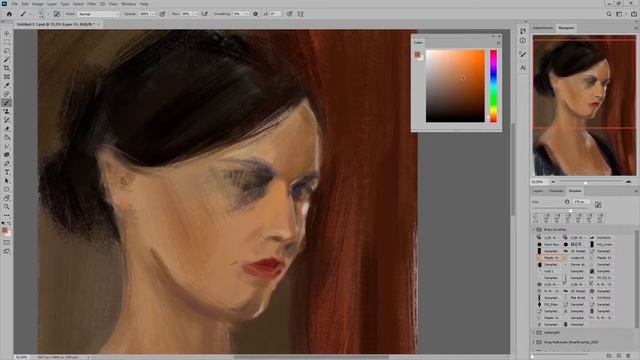Open the File menu
The image size is (640, 360).
click(x=14, y=4)
